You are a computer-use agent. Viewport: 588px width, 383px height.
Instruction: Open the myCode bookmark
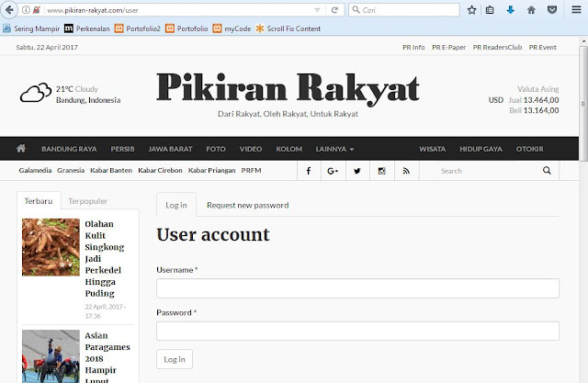232,28
